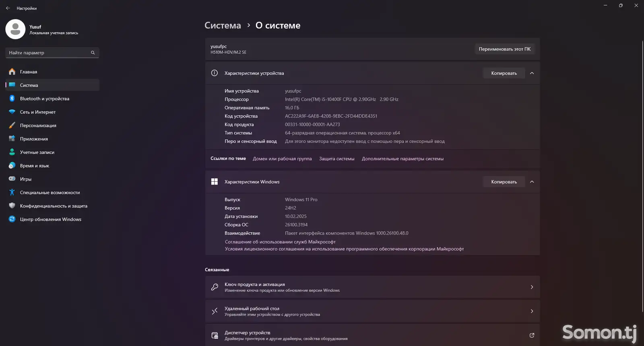
Task: Click the Windows Update sync icon
Action: coord(12,219)
